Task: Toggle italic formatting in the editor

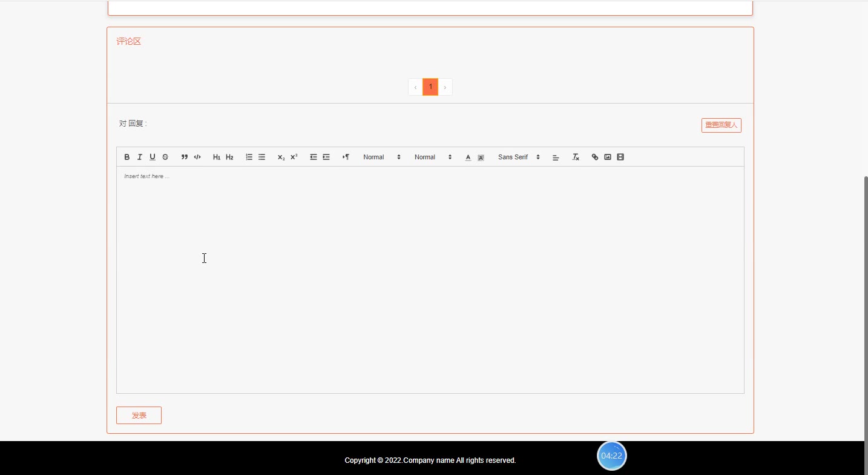Action: [140, 157]
